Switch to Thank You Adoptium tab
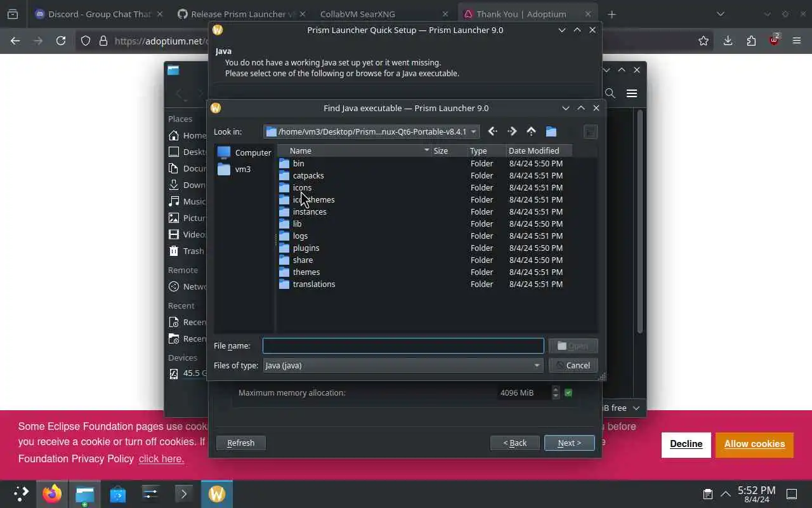The width and height of the screenshot is (812, 508). (x=527, y=14)
